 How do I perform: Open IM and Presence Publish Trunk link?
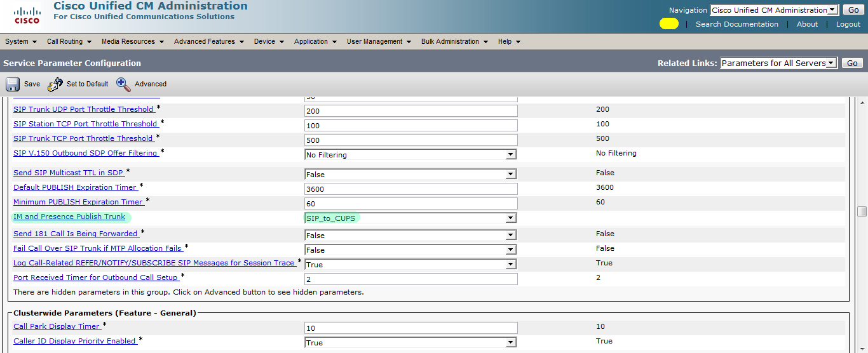[69, 216]
